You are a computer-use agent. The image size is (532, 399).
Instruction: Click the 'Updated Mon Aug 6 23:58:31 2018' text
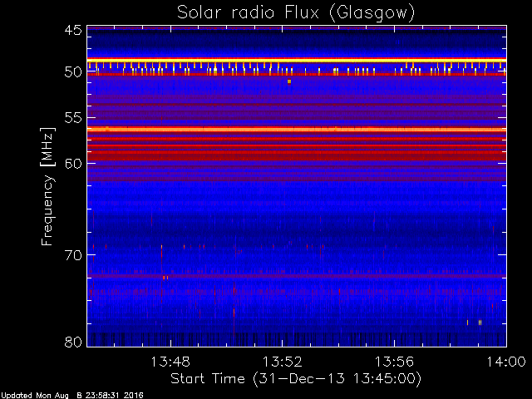click(72, 396)
